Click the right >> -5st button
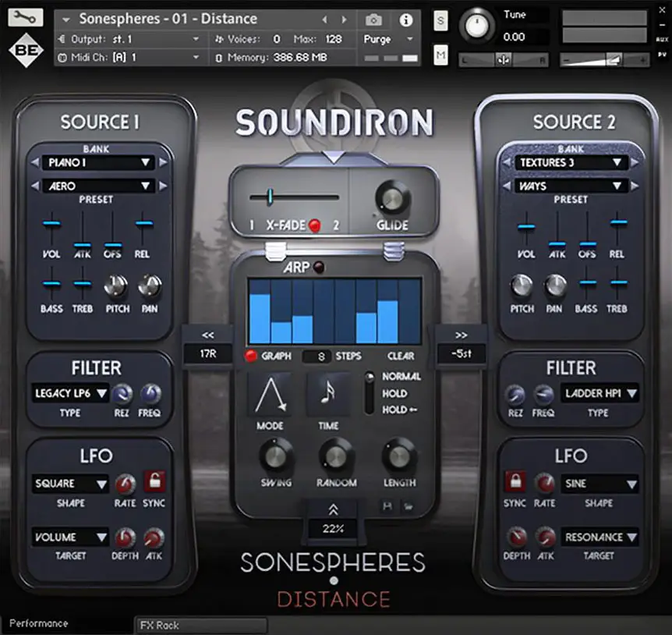This screenshot has height=635, width=672. [462, 345]
